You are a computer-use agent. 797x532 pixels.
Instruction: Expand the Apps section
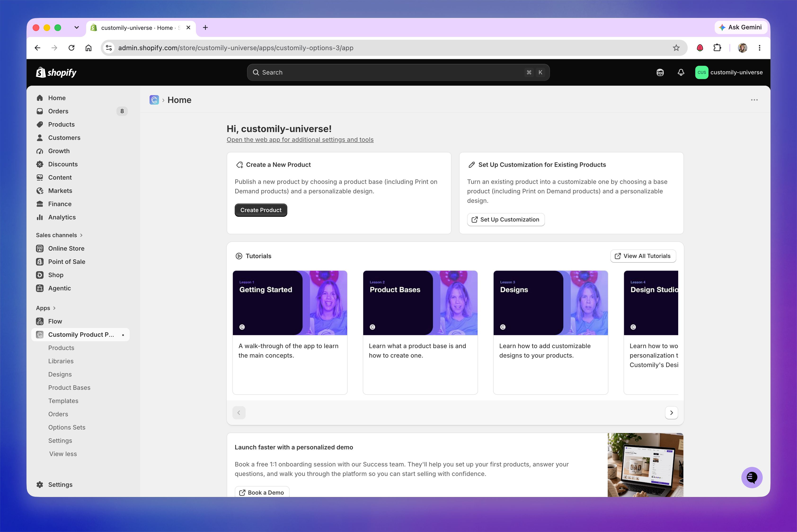[x=46, y=308]
